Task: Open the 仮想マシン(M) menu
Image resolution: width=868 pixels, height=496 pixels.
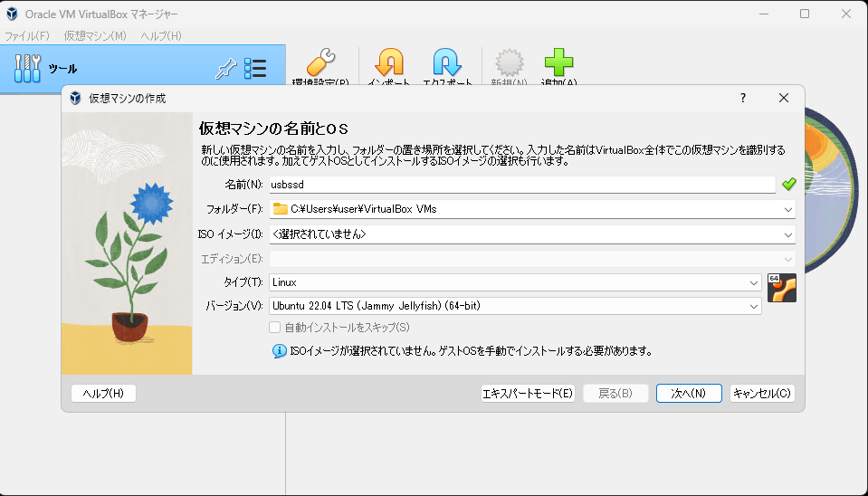Action: pos(95,36)
